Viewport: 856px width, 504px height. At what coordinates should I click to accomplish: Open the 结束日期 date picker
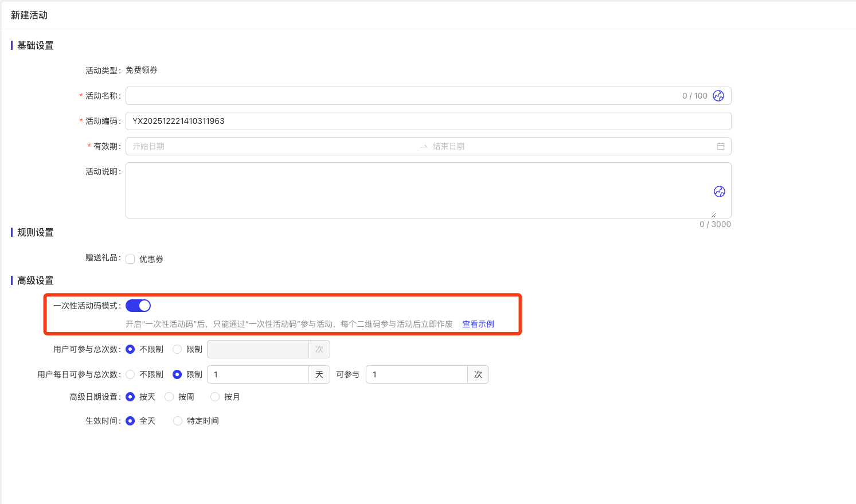(568, 146)
